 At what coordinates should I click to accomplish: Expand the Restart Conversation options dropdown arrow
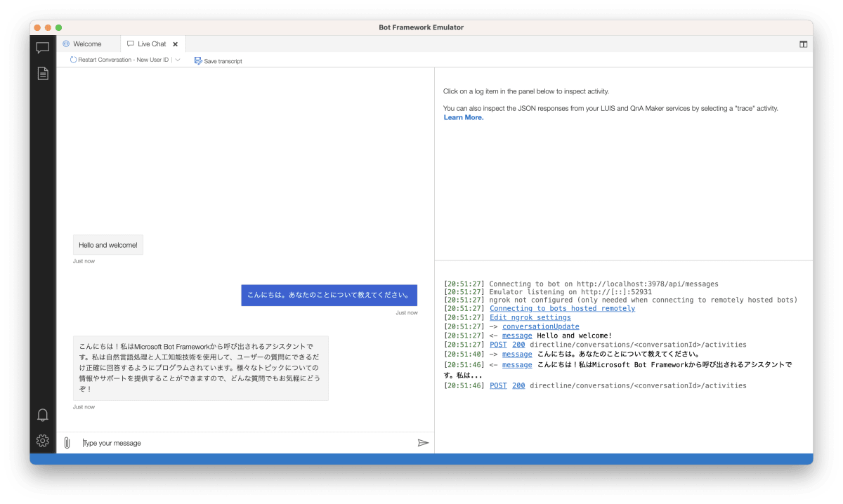point(178,60)
